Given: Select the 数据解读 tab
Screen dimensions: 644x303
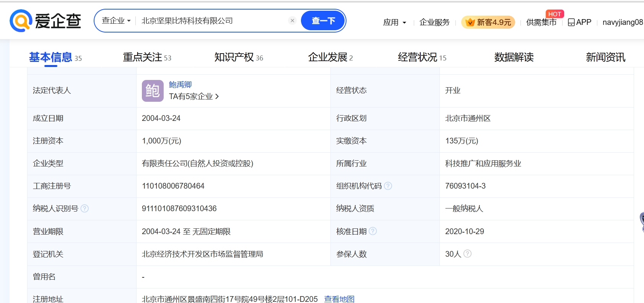Looking at the screenshot, I should pyautogui.click(x=514, y=57).
